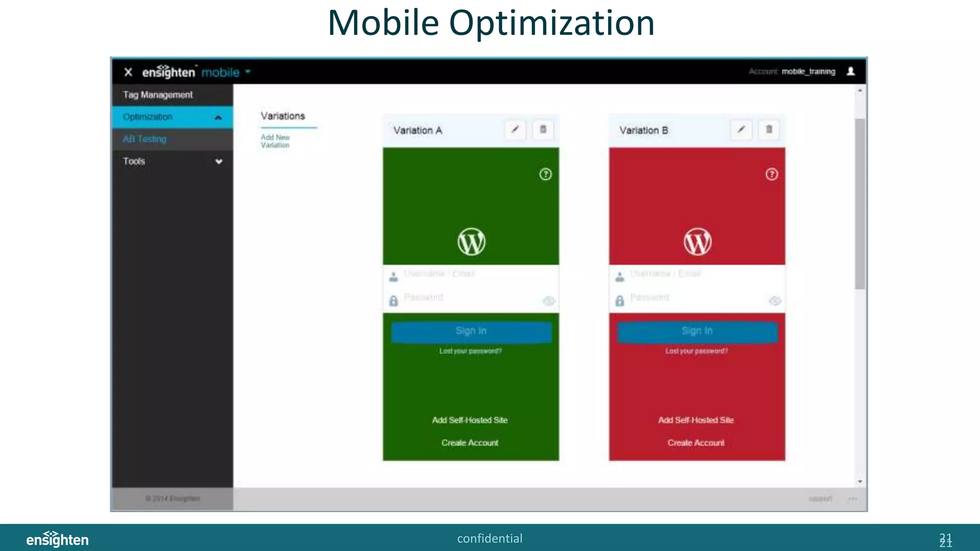Click Add Self-Hosted Site in Variation A
The image size is (980, 551).
(x=470, y=420)
